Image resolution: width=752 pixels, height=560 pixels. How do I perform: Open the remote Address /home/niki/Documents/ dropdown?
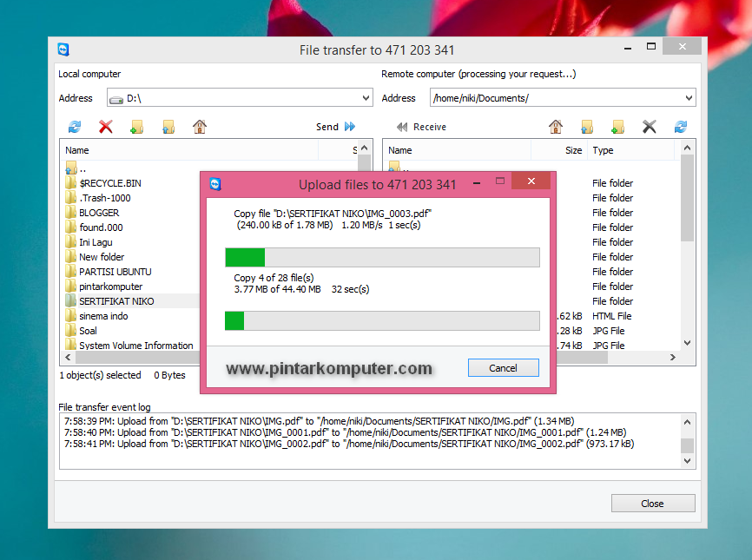pyautogui.click(x=689, y=98)
